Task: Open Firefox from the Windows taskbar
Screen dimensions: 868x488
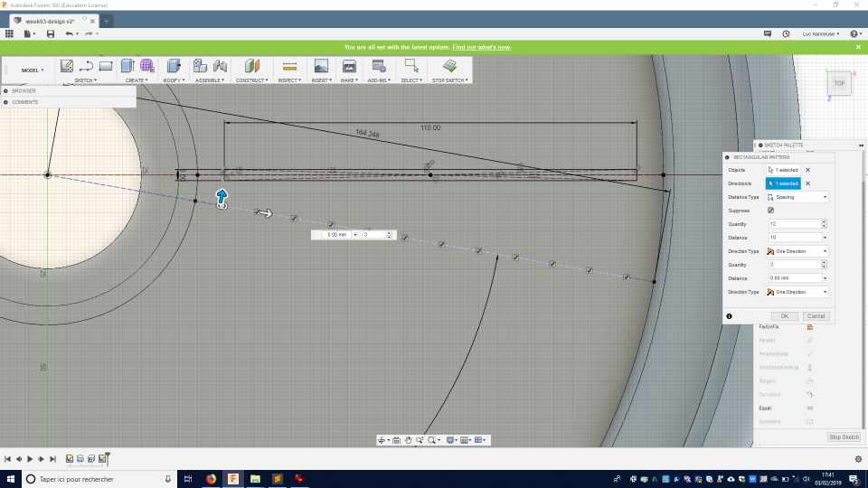Action: tap(211, 479)
